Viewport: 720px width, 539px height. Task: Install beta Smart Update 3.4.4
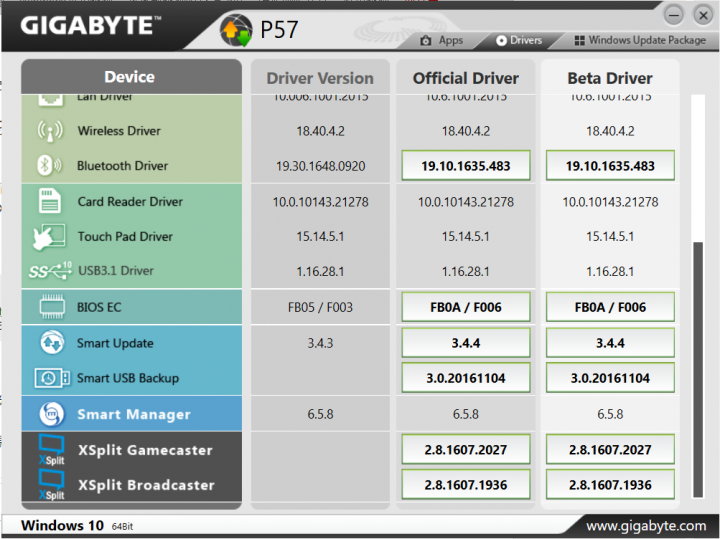(610, 342)
